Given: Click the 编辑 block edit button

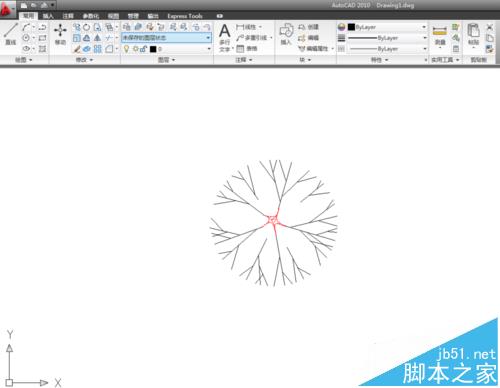Looking at the screenshot, I should (x=308, y=38).
